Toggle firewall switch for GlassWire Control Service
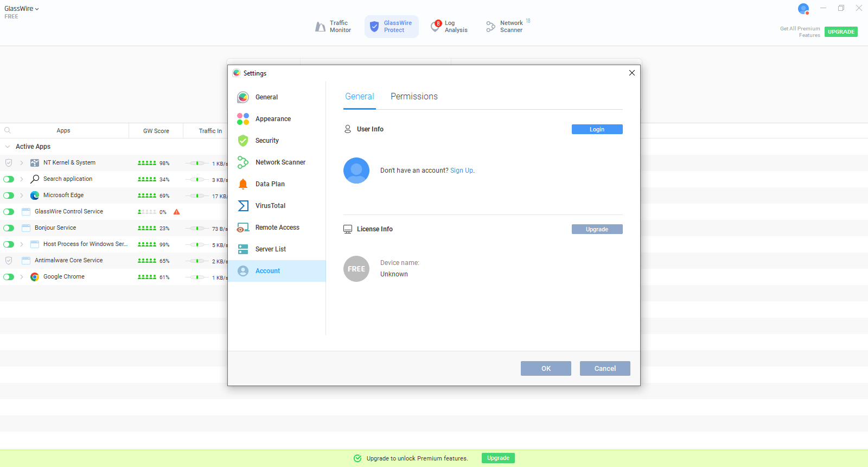The image size is (868, 467). (x=9, y=212)
